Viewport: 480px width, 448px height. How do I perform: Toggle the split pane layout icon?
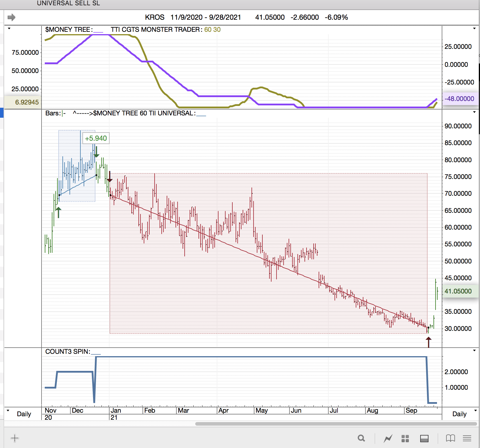coord(424,439)
